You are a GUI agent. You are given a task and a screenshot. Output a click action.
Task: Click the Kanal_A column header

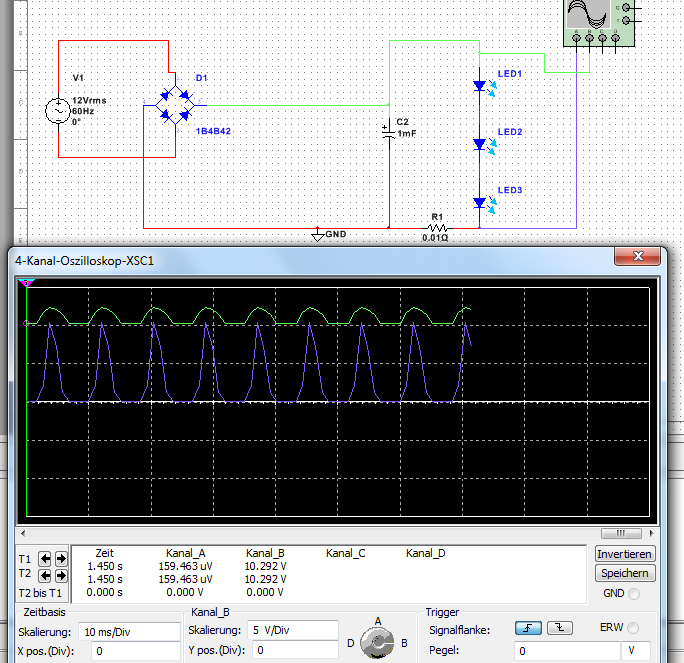click(x=185, y=553)
